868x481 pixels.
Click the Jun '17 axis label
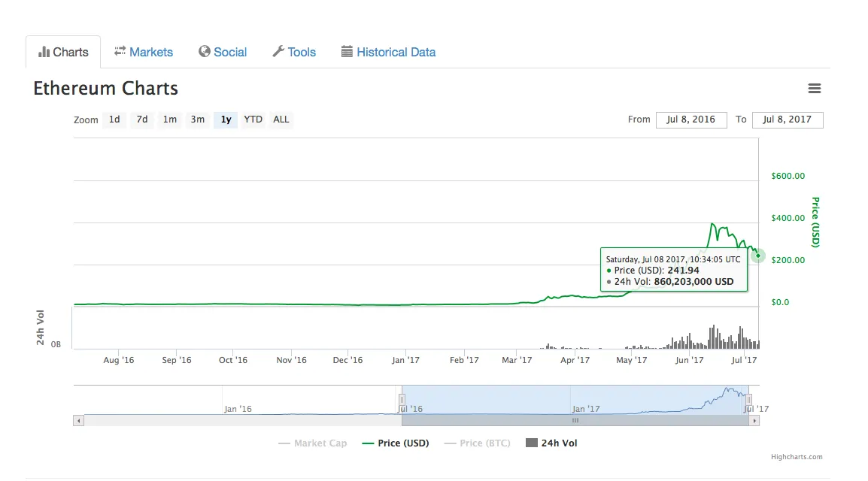click(689, 360)
